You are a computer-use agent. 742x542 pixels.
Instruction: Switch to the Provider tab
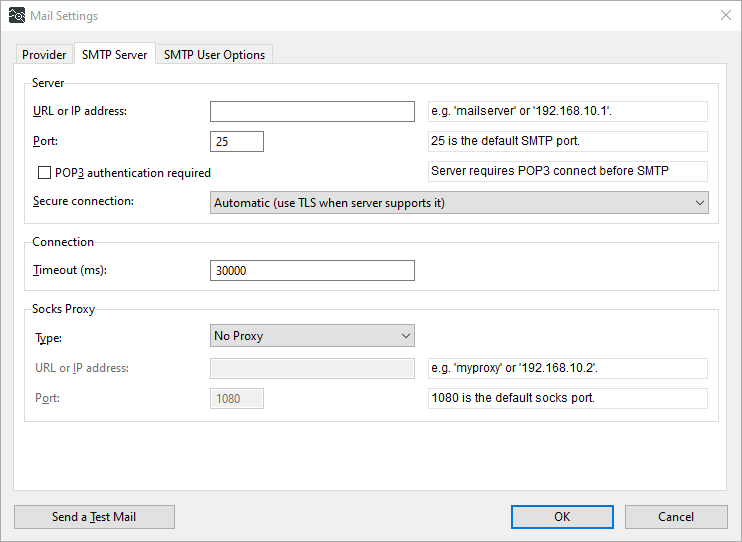[44, 55]
